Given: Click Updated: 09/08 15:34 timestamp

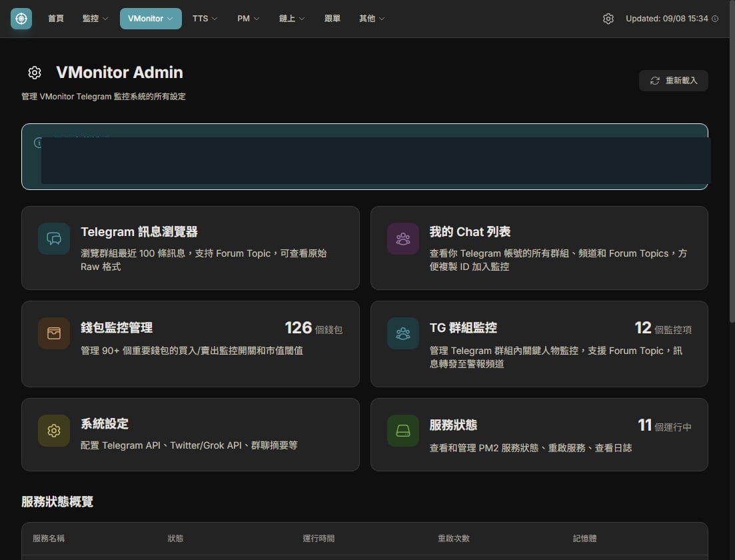Looking at the screenshot, I should click(x=666, y=19).
